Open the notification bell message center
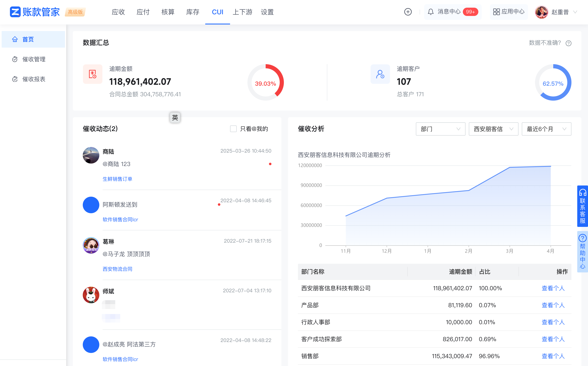Screen dimensions: 588x366 point(431,12)
